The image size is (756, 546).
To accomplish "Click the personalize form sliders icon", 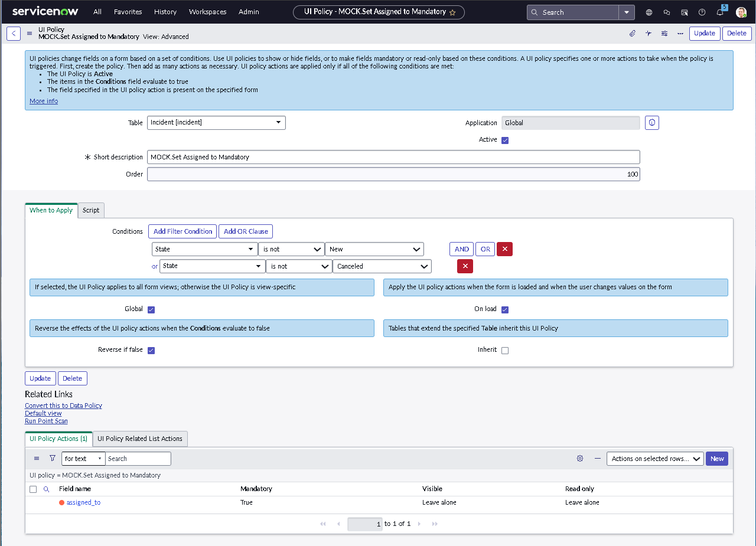I will pos(664,33).
